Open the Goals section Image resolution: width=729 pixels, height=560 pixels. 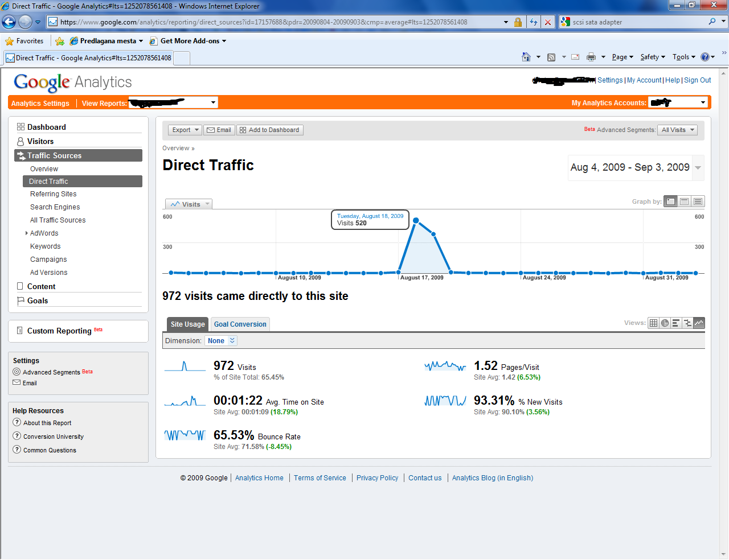(38, 300)
